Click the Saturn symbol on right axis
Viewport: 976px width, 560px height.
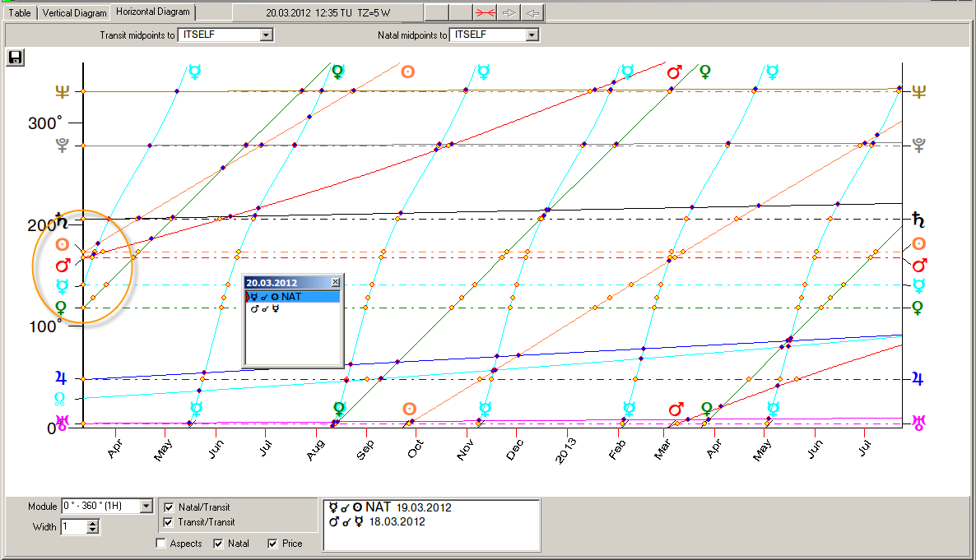coord(919,220)
